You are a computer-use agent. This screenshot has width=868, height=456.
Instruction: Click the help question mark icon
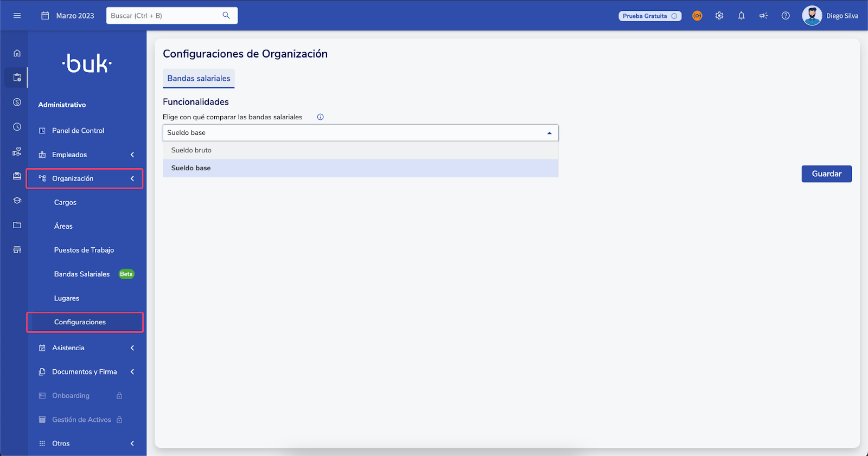(786, 16)
